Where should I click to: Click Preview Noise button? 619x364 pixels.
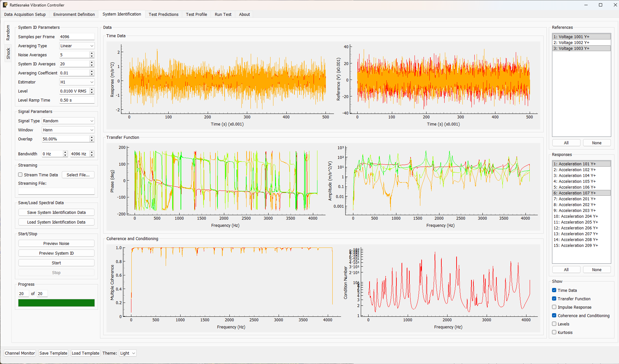tap(56, 243)
